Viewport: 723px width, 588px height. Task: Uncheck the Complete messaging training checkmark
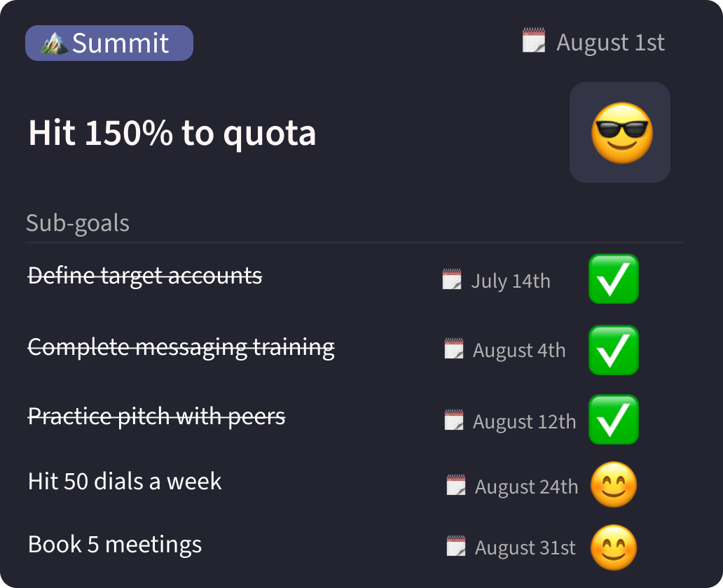tap(613, 349)
